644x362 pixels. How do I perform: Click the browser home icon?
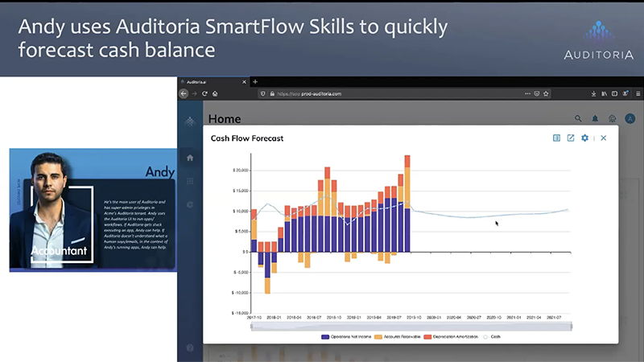215,93
